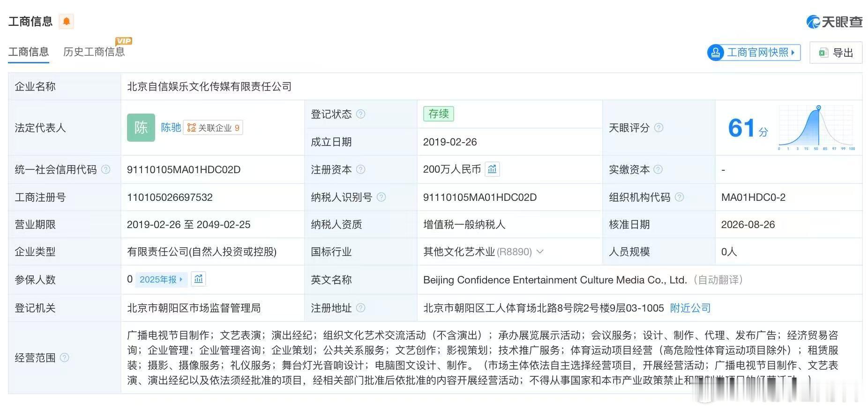Click help icon next to 纳税人识别号
This screenshot has width=868, height=412.
tap(381, 197)
